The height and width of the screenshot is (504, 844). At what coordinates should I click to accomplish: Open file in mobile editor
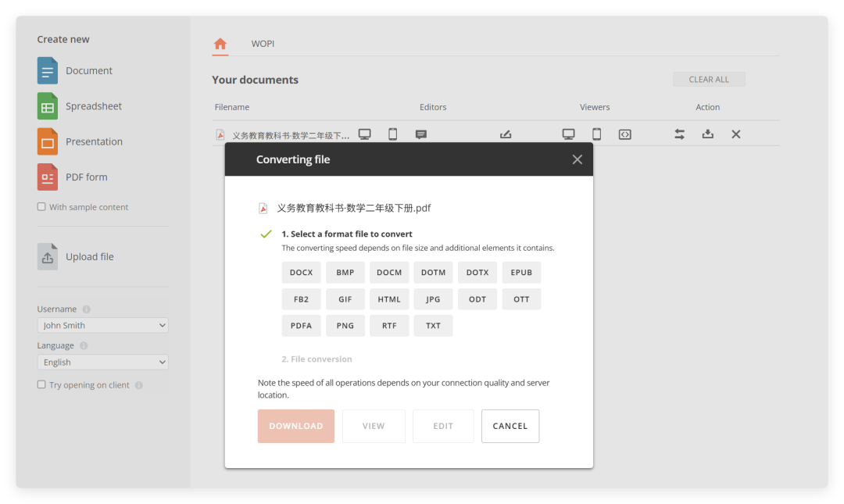(393, 134)
